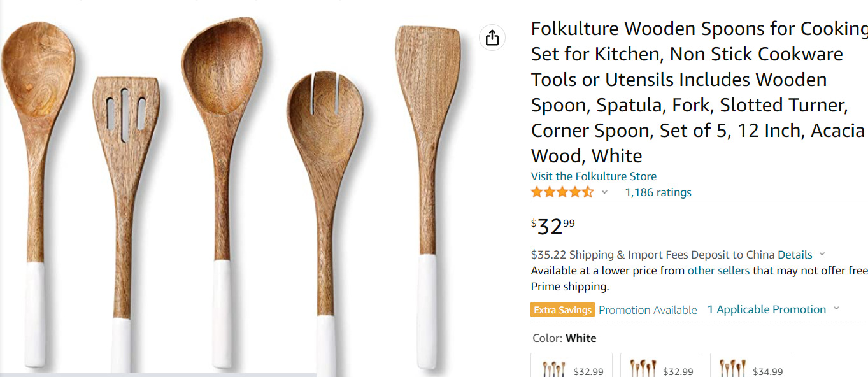This screenshot has height=377, width=868.
Task: Open the other sellers link
Action: [x=718, y=271]
